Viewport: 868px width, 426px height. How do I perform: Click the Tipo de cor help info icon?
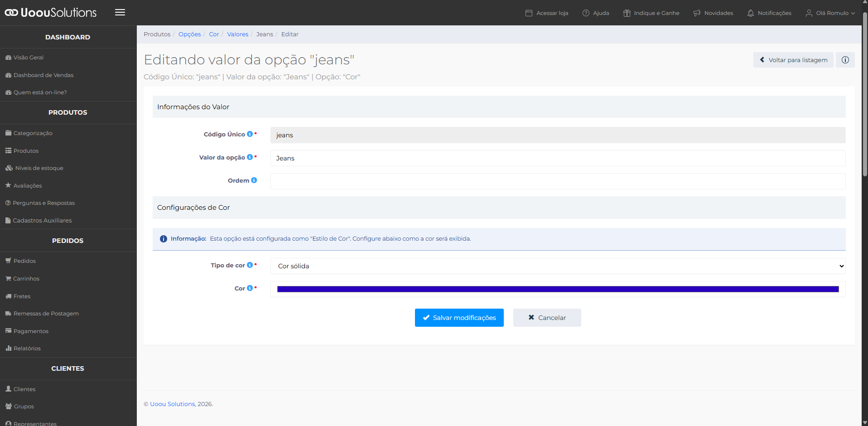pos(250,265)
